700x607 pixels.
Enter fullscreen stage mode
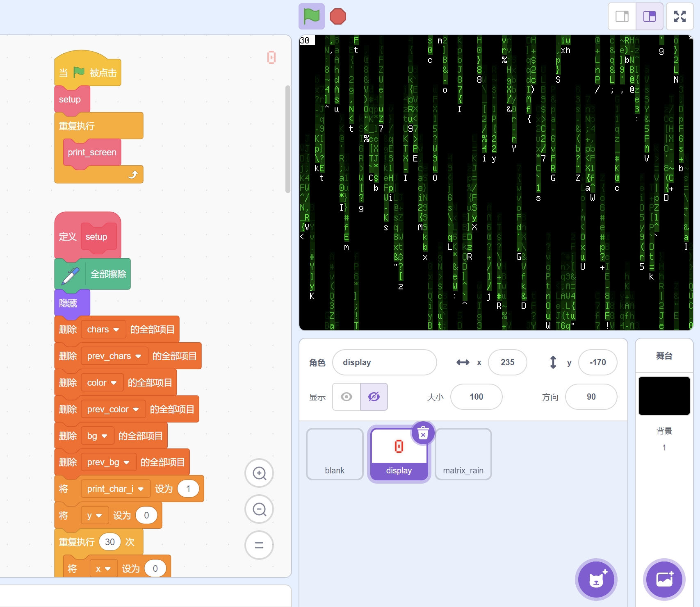coord(679,17)
